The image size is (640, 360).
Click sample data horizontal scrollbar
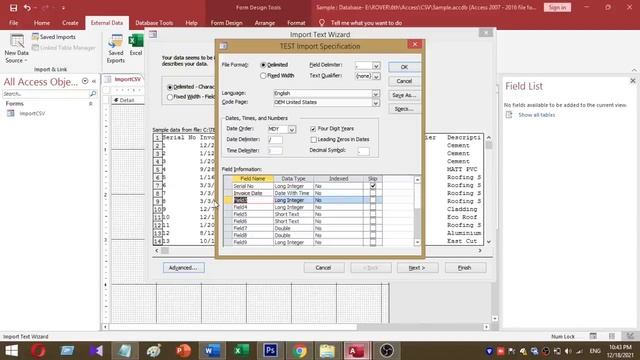318,251
